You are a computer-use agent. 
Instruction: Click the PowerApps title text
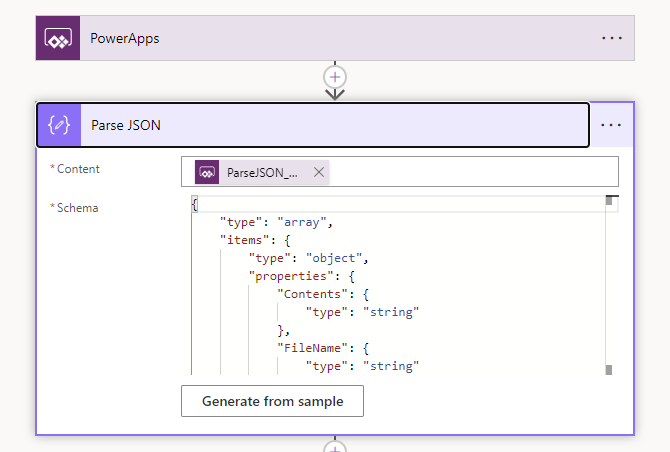pyautogui.click(x=125, y=38)
